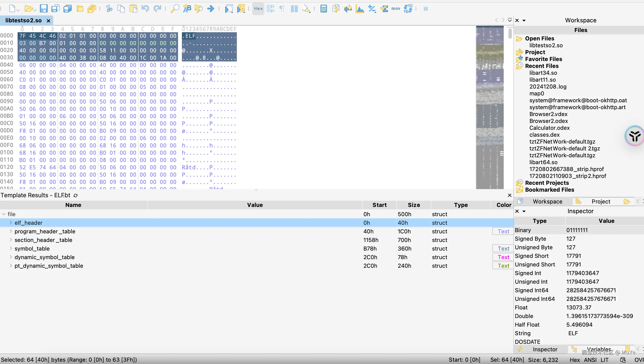Switch to the Project tab
644x364 pixels.
(x=600, y=202)
